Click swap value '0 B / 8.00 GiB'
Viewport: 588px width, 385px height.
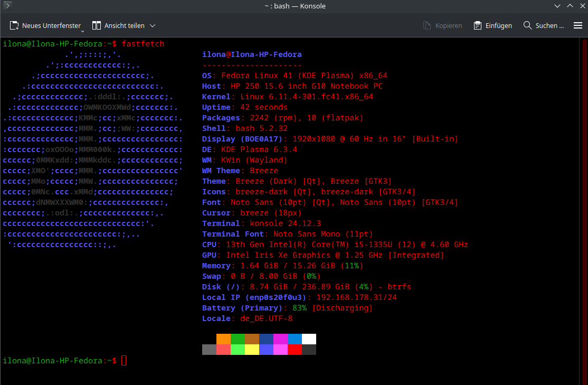(264, 276)
